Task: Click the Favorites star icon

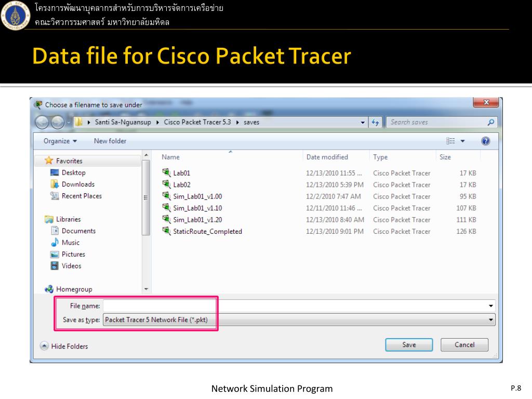Action: (x=49, y=161)
